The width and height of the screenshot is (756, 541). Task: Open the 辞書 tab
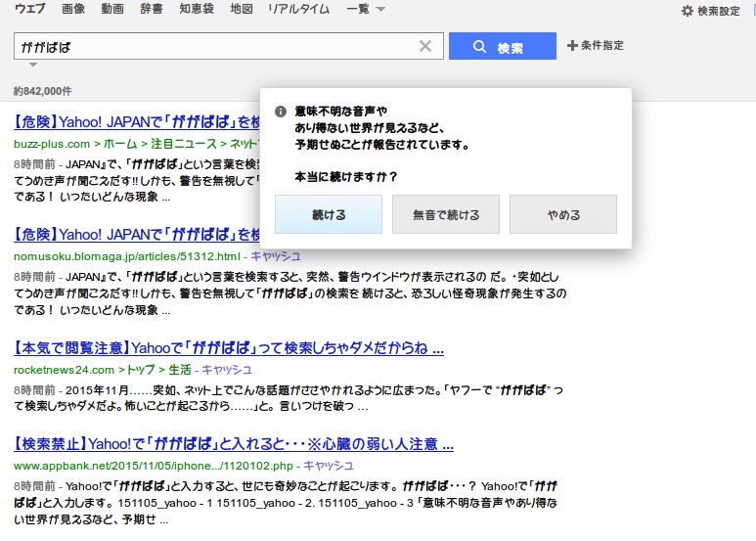[152, 9]
